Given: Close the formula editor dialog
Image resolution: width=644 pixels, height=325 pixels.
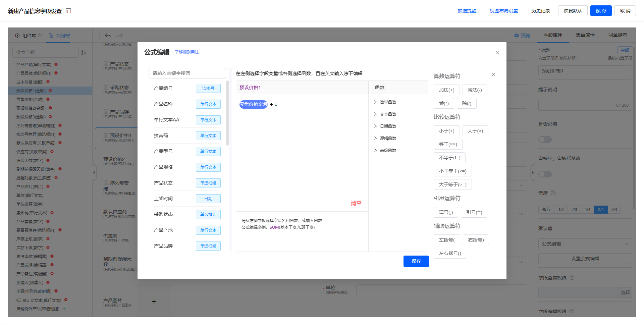Looking at the screenshot, I should (x=497, y=52).
